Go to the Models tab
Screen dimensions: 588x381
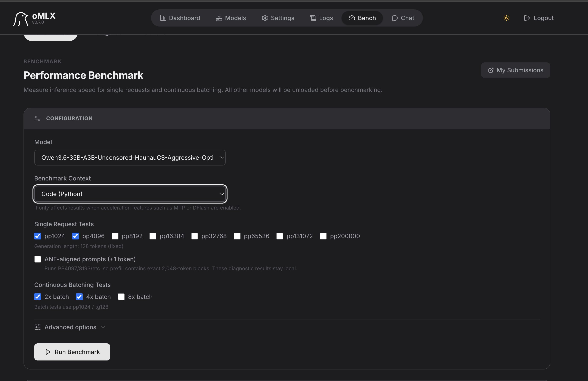(231, 18)
